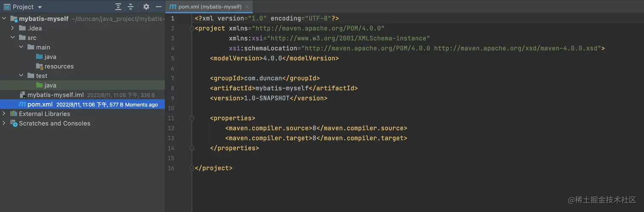Click the closing </project> tag
This screenshot has width=644, height=212.
coord(213,168)
